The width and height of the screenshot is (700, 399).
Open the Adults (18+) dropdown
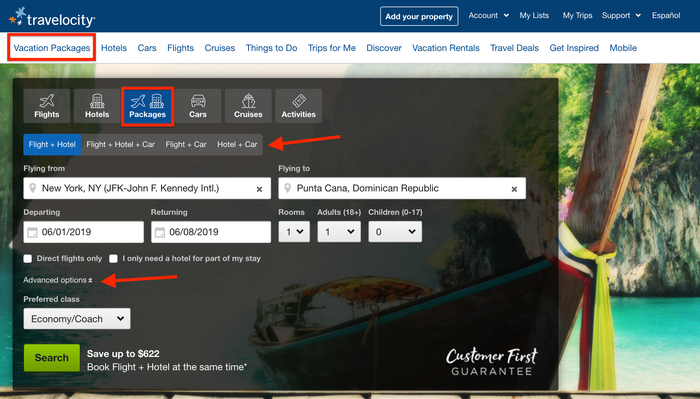tap(339, 232)
